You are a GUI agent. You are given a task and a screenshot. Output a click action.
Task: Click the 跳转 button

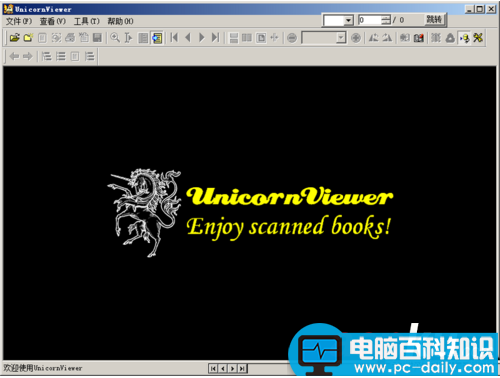pyautogui.click(x=434, y=20)
